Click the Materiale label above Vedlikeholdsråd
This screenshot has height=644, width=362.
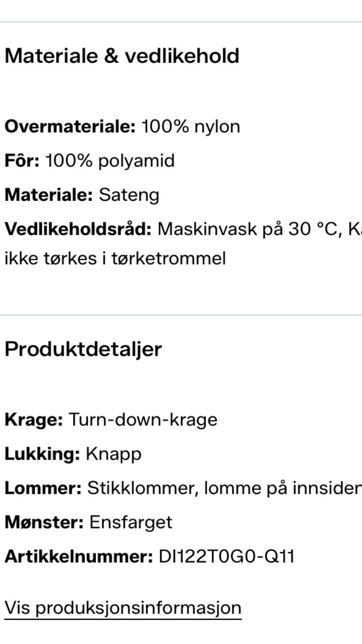coord(48,195)
